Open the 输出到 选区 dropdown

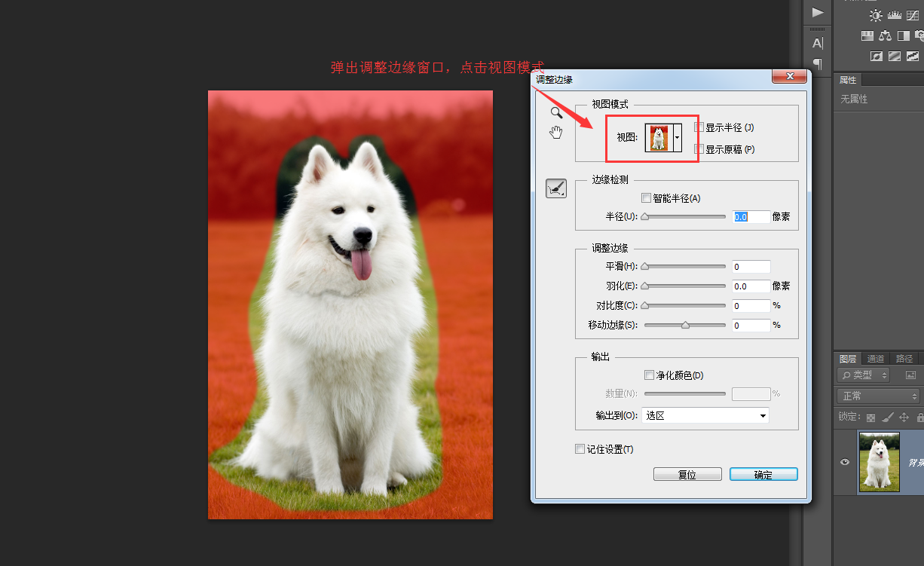click(x=705, y=416)
